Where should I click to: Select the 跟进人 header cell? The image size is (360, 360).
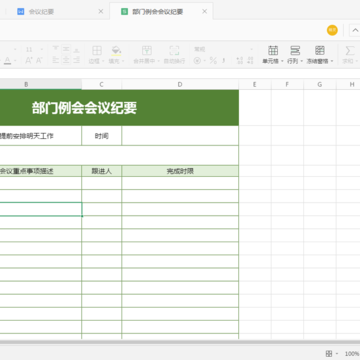click(102, 171)
